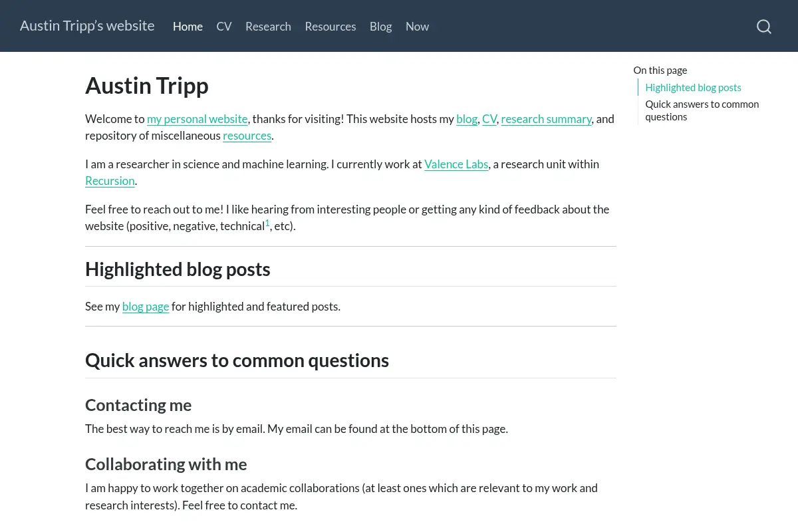Viewport: 798px width, 532px height.
Task: Open the search magnifier icon
Action: [764, 27]
